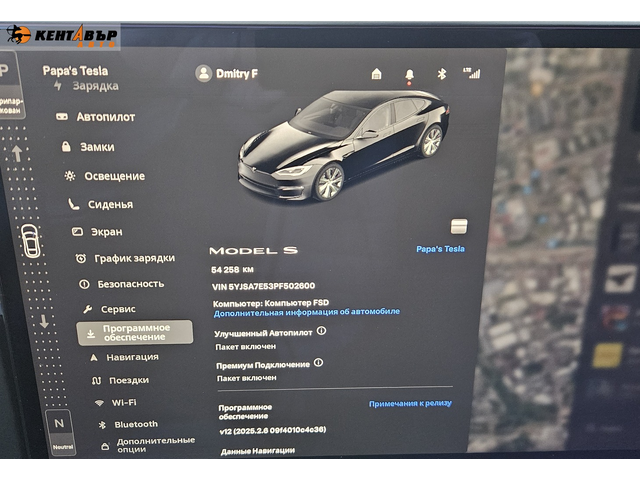Tap the 54 258 км odometer reading

232,270
